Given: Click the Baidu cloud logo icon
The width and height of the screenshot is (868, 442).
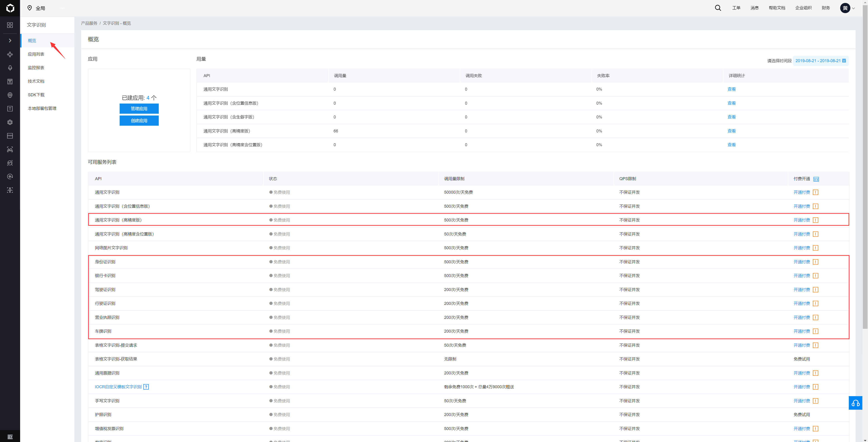Looking at the screenshot, I should coord(10,8).
